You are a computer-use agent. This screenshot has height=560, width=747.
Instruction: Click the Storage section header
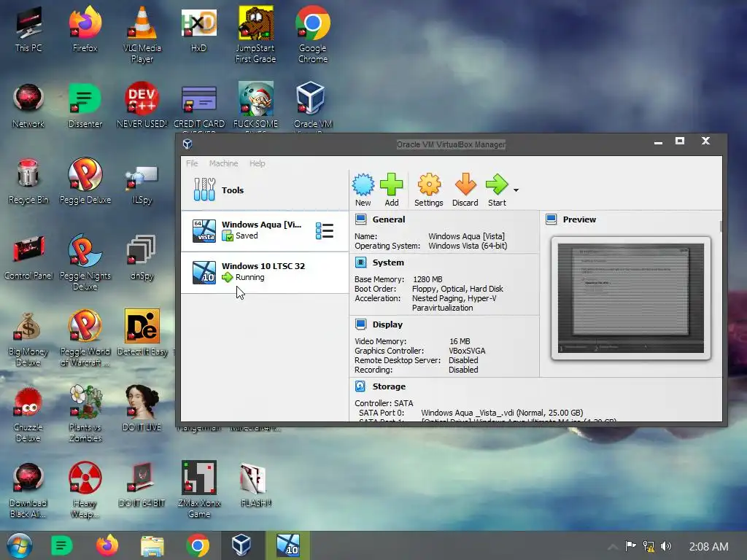point(389,386)
